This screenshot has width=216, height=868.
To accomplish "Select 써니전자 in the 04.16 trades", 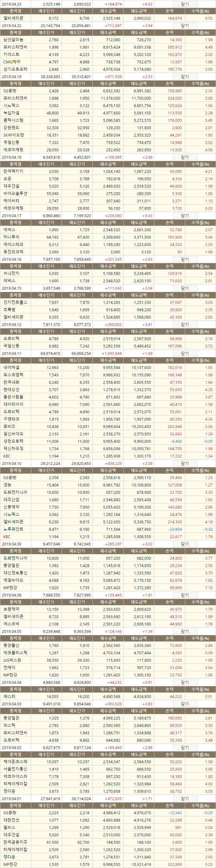I will pyautogui.click(x=11, y=273).
